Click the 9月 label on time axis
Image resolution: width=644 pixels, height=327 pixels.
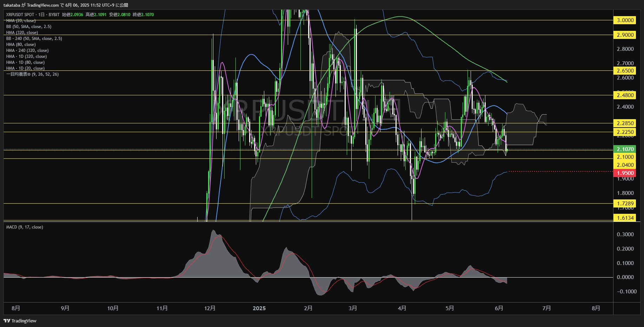pyautogui.click(x=65, y=308)
